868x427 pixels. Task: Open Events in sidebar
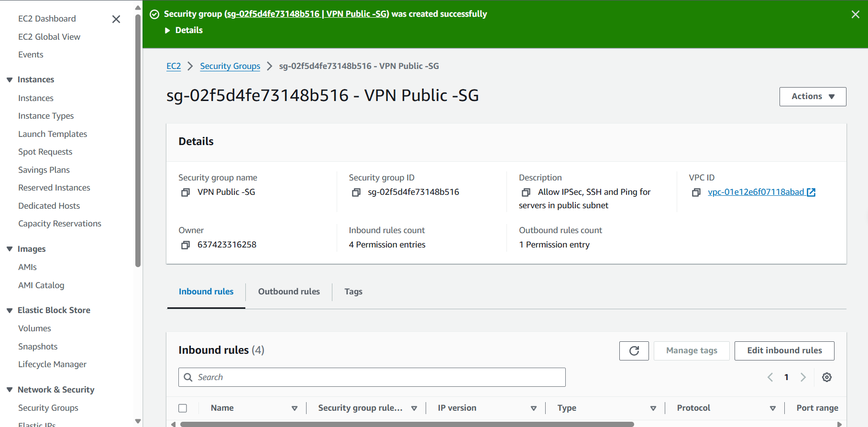pyautogui.click(x=31, y=55)
